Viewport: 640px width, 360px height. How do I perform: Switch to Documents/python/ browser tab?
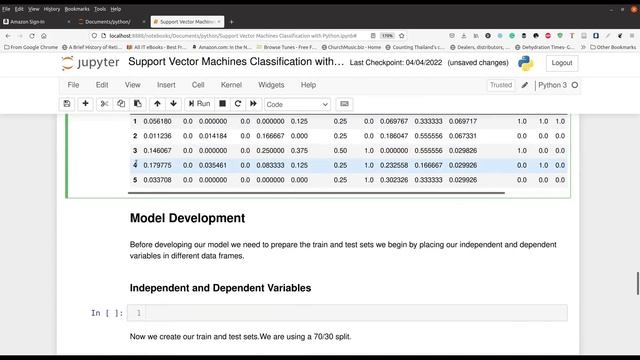(111, 22)
